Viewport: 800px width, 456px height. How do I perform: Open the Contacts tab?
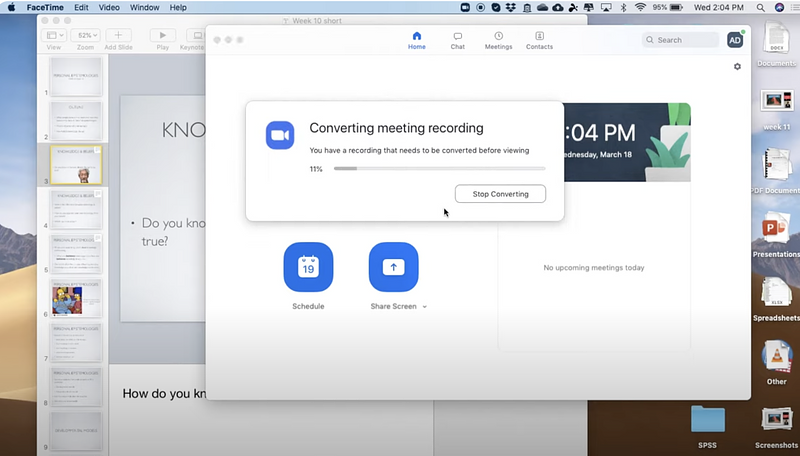click(x=539, y=40)
